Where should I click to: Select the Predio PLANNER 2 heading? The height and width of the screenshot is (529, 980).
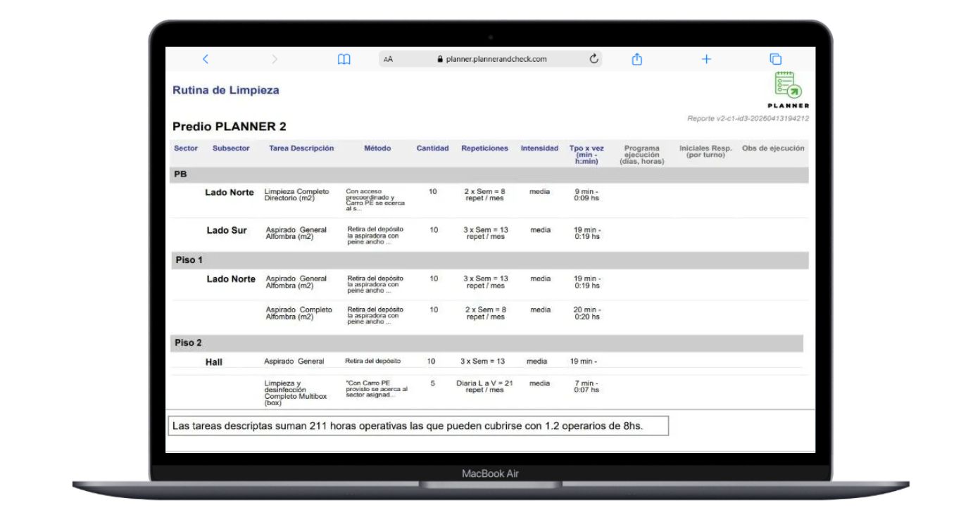(x=230, y=127)
